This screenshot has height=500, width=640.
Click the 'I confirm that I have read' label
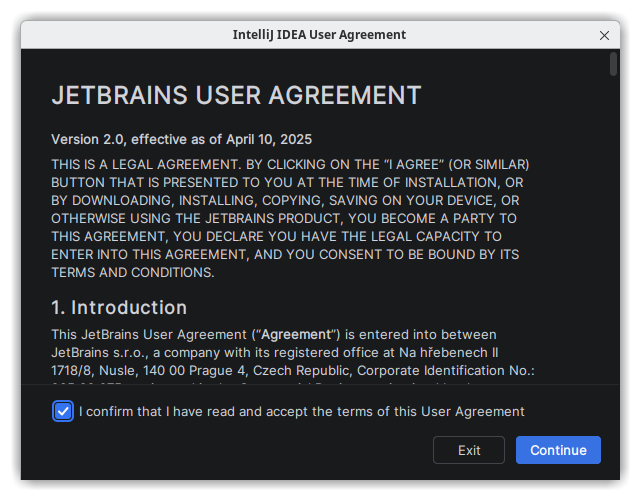[301, 411]
